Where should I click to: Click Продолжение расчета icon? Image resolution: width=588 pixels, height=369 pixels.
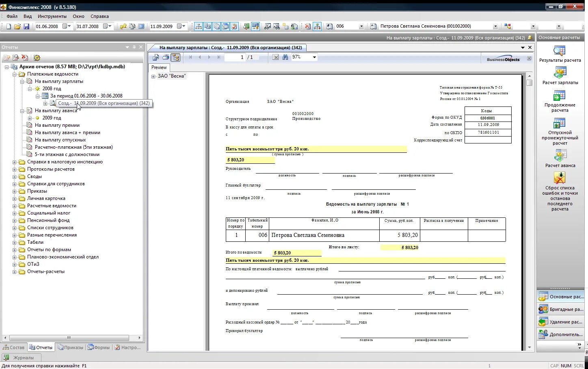pos(560,96)
